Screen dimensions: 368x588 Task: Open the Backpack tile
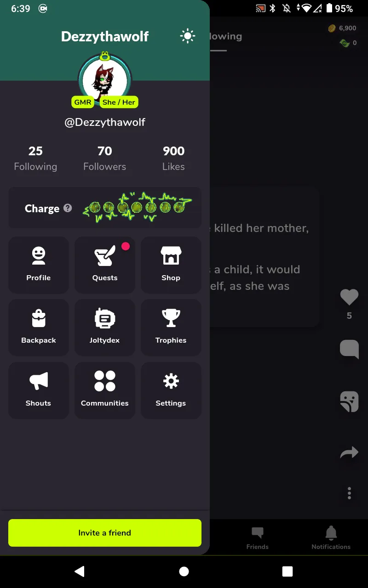pyautogui.click(x=39, y=327)
